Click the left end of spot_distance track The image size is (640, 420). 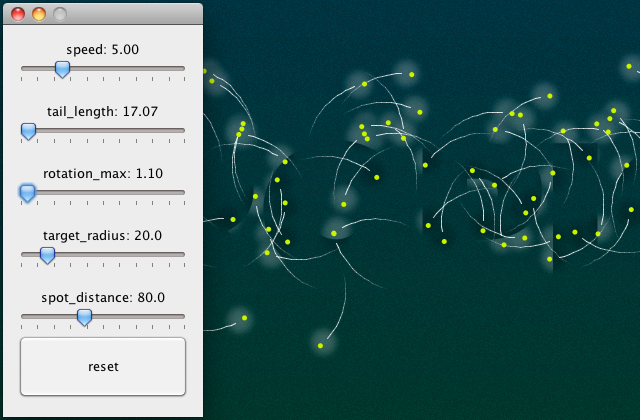22,316
